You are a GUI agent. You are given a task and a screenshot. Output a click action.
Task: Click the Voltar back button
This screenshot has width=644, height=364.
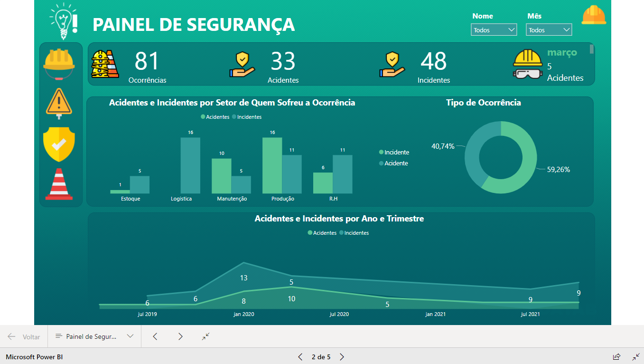point(24,336)
